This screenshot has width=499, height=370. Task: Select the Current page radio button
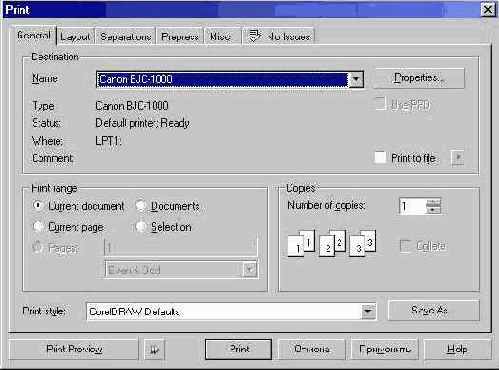[x=38, y=227]
